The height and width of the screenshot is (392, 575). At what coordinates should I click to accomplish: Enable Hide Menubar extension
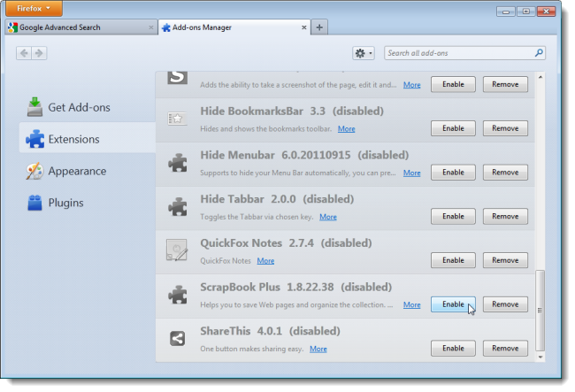click(453, 173)
